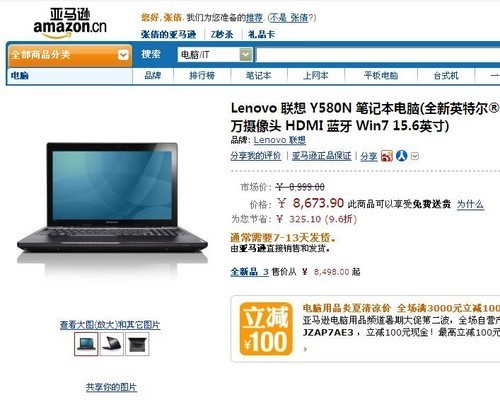Viewport: 500px width, 400px height.
Task: Focus the search text field
Action: click(x=378, y=55)
